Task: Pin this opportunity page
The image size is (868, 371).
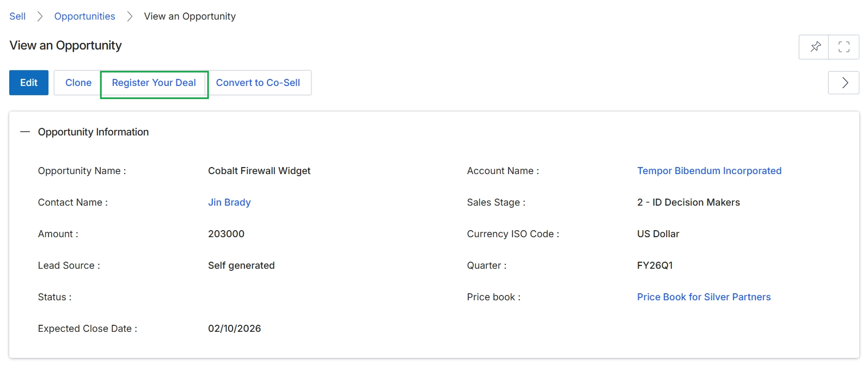Action: point(814,47)
